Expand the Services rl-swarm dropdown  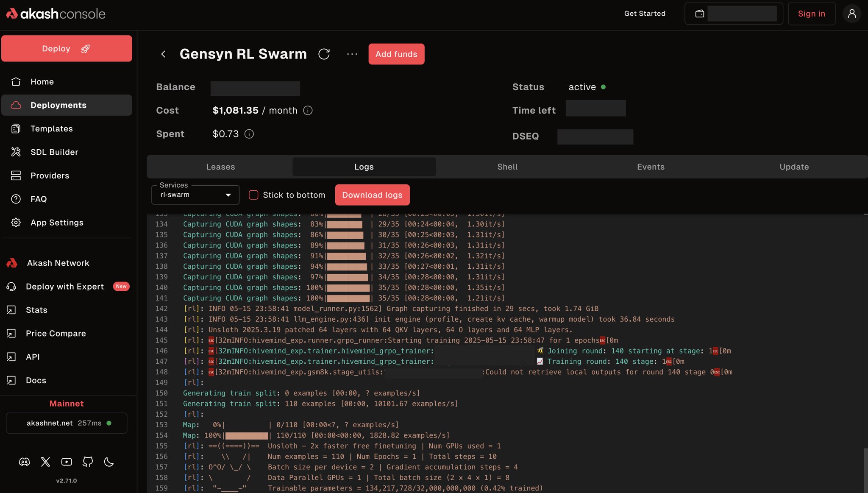click(195, 195)
